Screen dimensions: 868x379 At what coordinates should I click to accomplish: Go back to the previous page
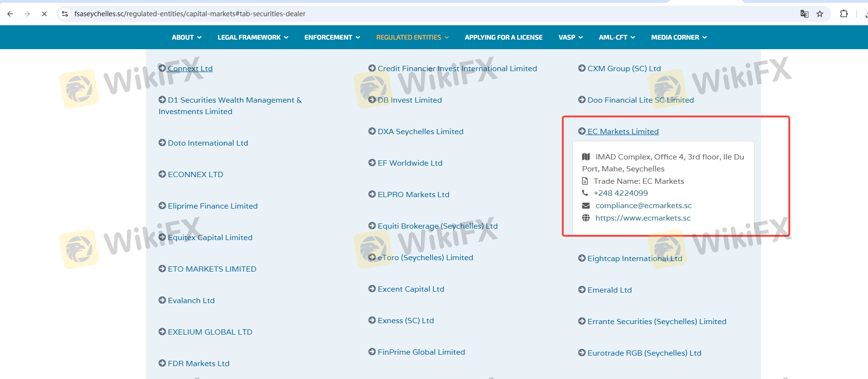[10, 14]
